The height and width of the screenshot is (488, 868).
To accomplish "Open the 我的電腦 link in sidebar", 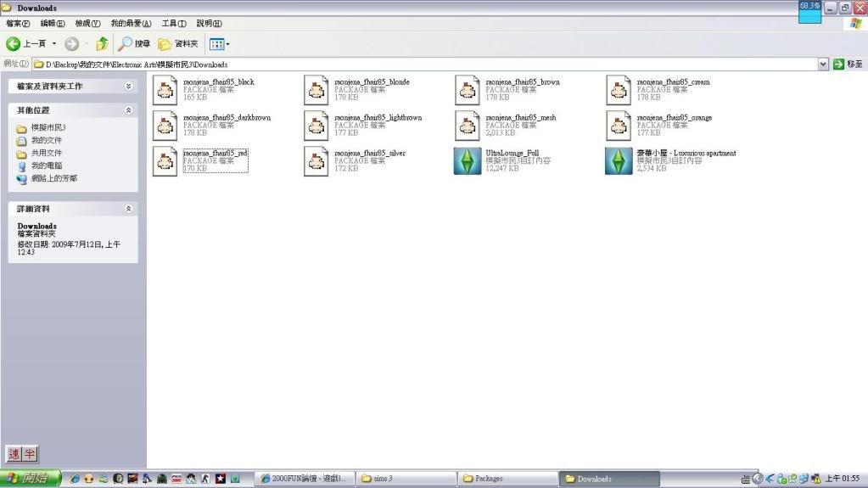I will click(46, 165).
